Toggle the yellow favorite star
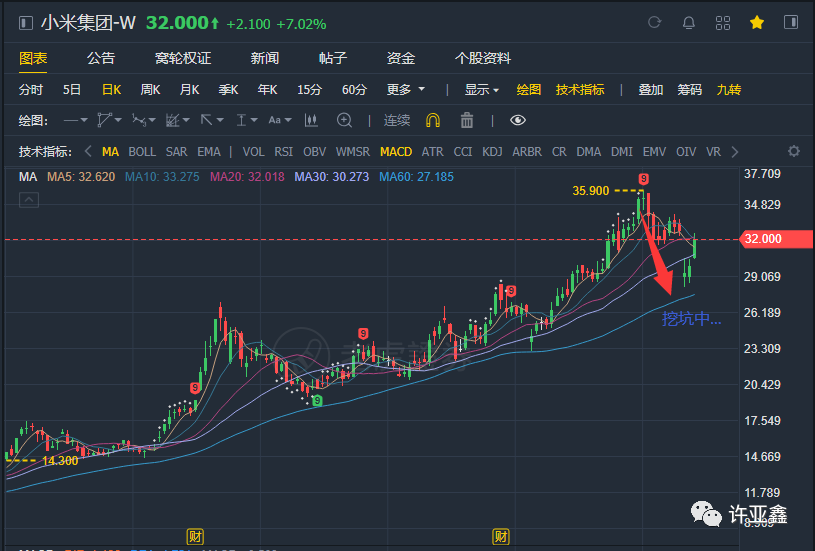The width and height of the screenshot is (815, 551). click(757, 22)
